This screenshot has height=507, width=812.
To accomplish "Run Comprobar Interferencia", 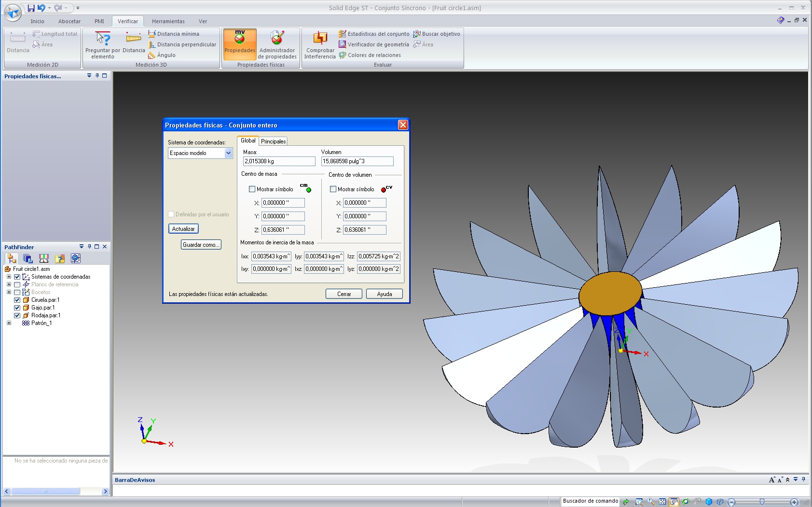I will tap(320, 45).
